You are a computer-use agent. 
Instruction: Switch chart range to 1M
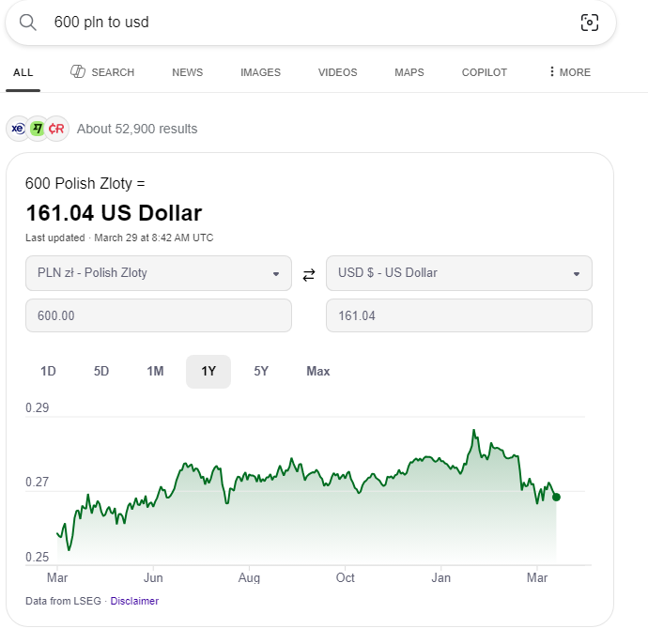(155, 372)
